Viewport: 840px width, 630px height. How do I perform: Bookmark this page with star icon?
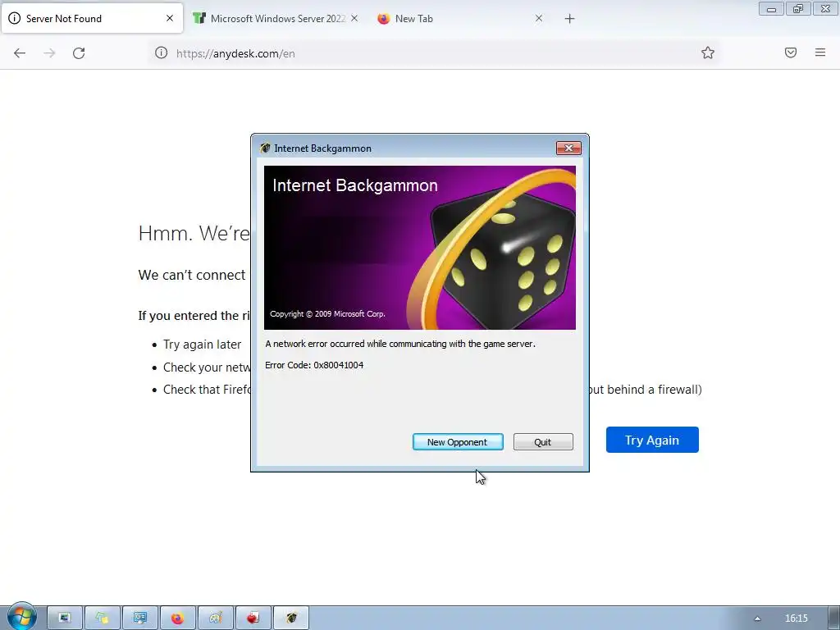708,52
